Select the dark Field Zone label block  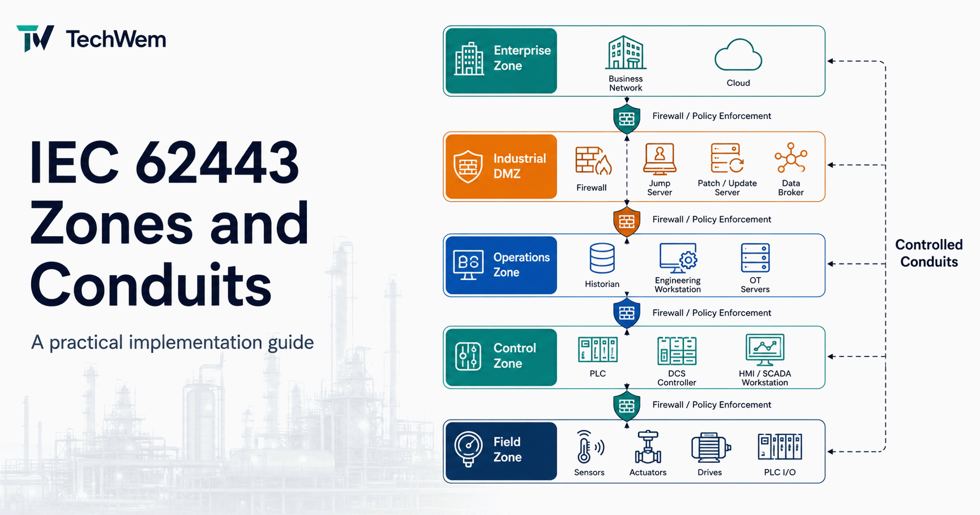coord(501,451)
